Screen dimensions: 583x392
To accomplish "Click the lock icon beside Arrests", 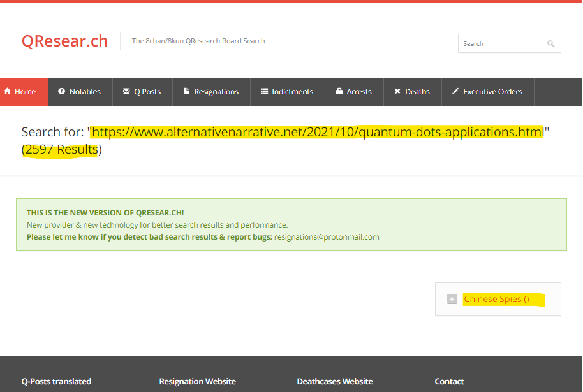I will pos(339,91).
